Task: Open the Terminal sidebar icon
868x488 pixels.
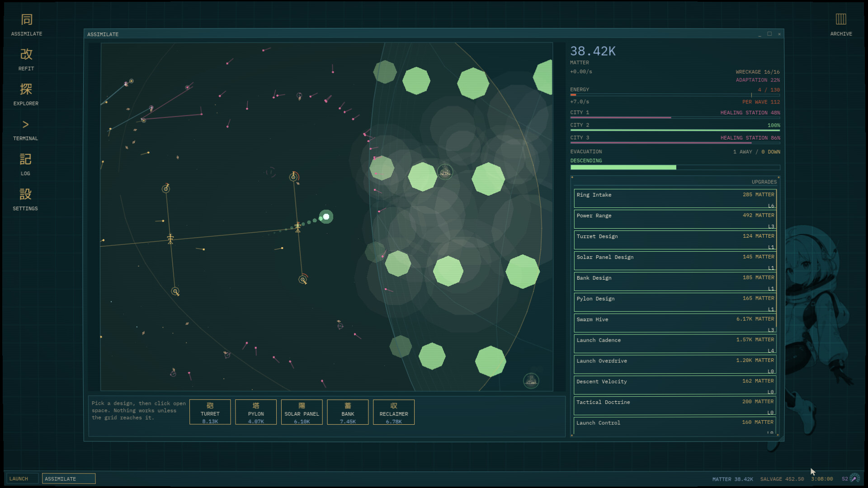Action: click(x=25, y=129)
